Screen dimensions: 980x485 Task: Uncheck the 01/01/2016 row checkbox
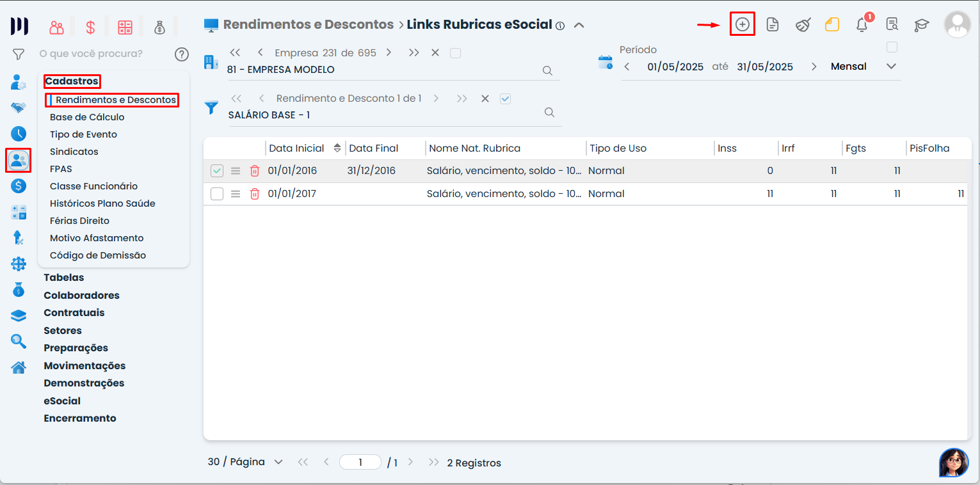click(217, 171)
